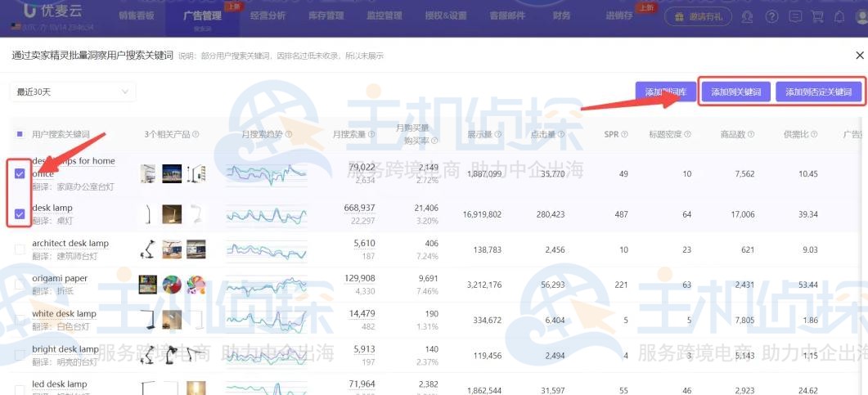
Task: Click the 添加到否定关键词 button
Action: (819, 92)
